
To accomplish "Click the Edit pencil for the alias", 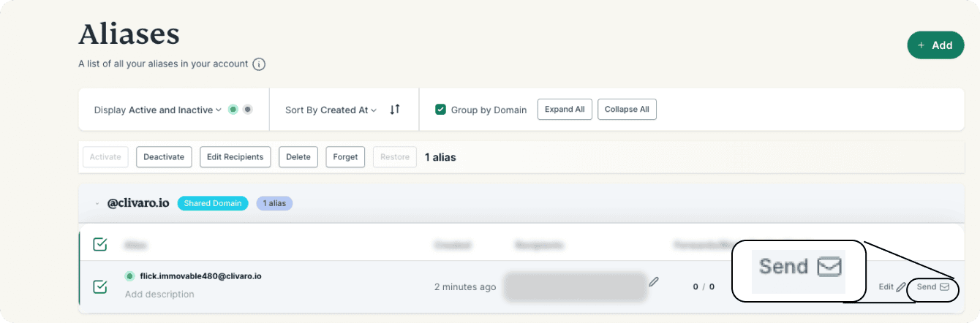I will tap(900, 287).
